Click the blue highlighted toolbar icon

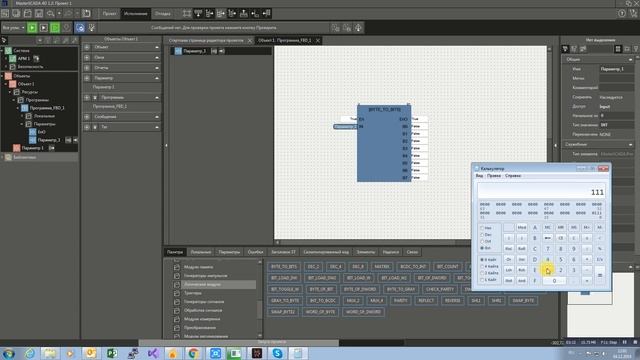click(80, 28)
